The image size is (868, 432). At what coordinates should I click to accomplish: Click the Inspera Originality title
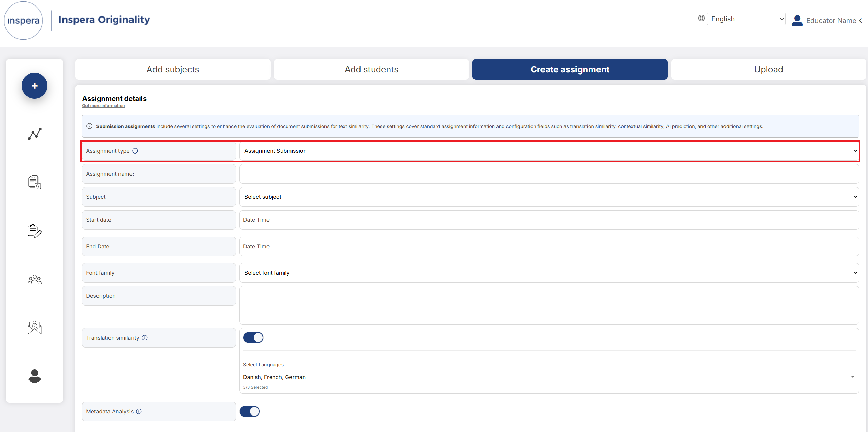click(x=104, y=20)
